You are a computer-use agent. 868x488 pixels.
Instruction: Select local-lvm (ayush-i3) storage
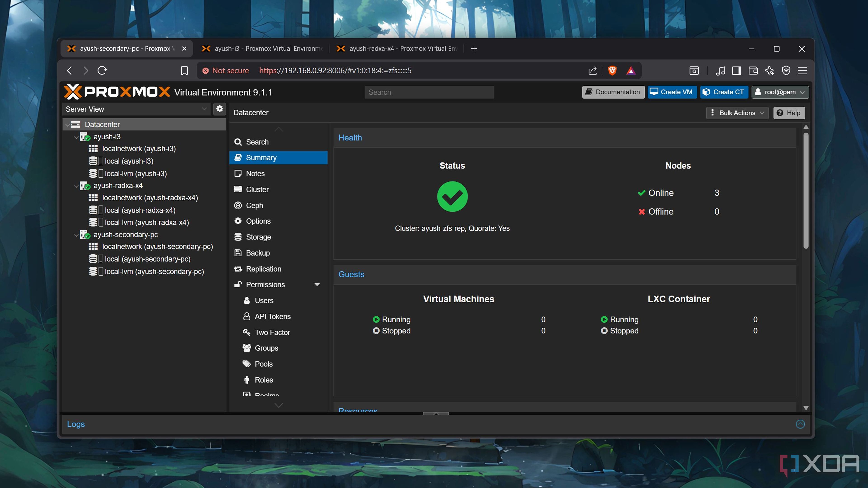(136, 174)
